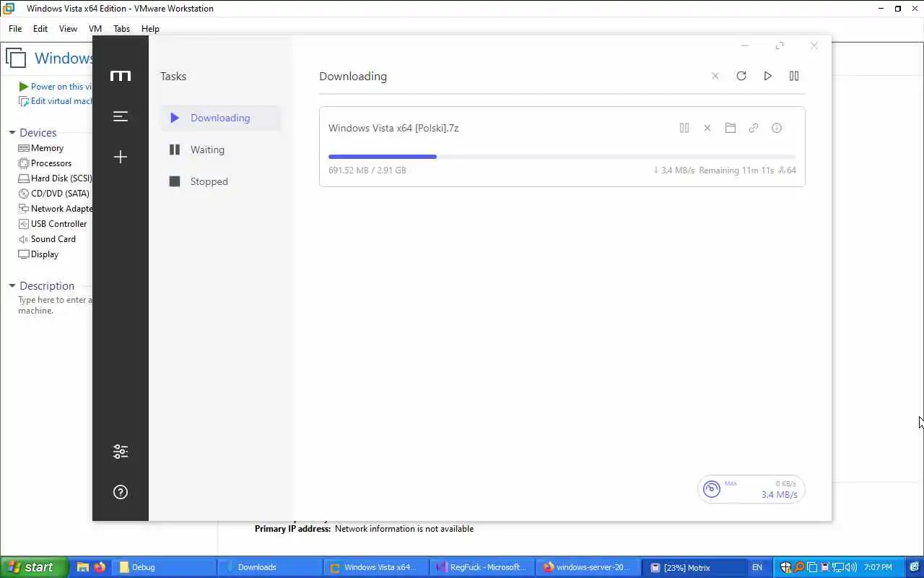Collapse the Description section in VMware

click(12, 286)
